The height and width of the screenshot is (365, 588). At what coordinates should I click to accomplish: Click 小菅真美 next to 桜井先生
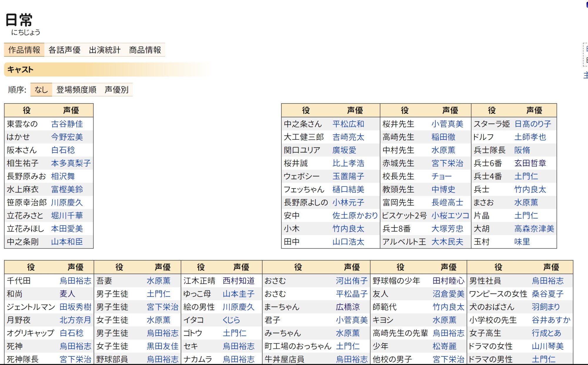point(447,124)
